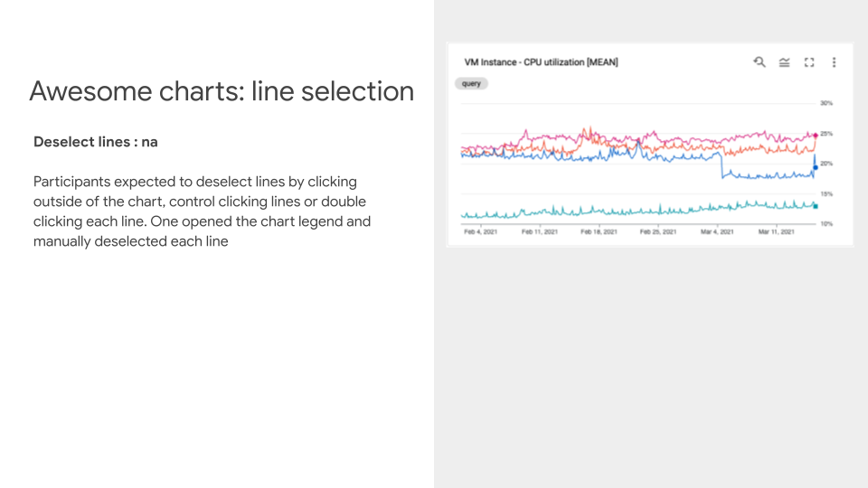This screenshot has height=488, width=868.
Task: Click the 'Mar 11, 2021' axis label
Action: [776, 231]
